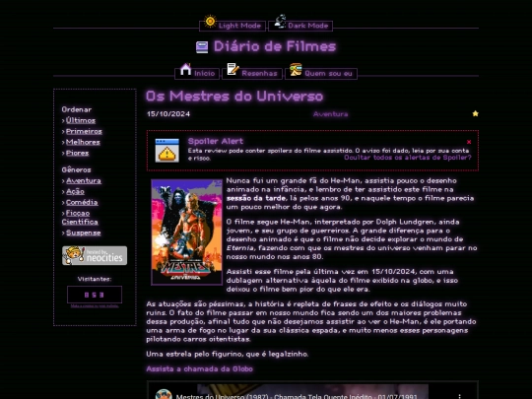Click the yellow star rating icon
532x399 pixels.
point(475,113)
